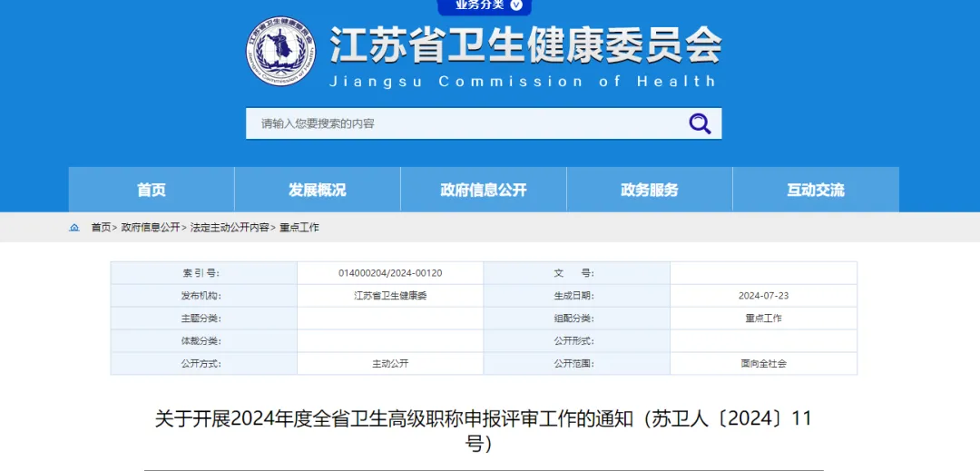Switch to the 互动交流 navigation tab
Screen dimensions: 980x471
click(x=816, y=190)
